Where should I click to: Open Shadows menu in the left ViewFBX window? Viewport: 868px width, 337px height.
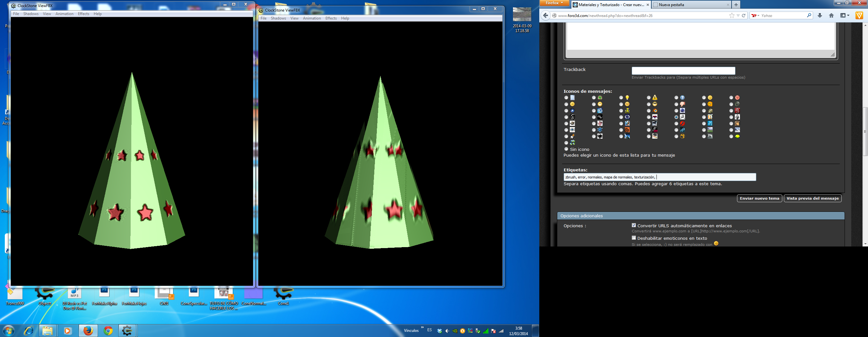[x=31, y=14]
